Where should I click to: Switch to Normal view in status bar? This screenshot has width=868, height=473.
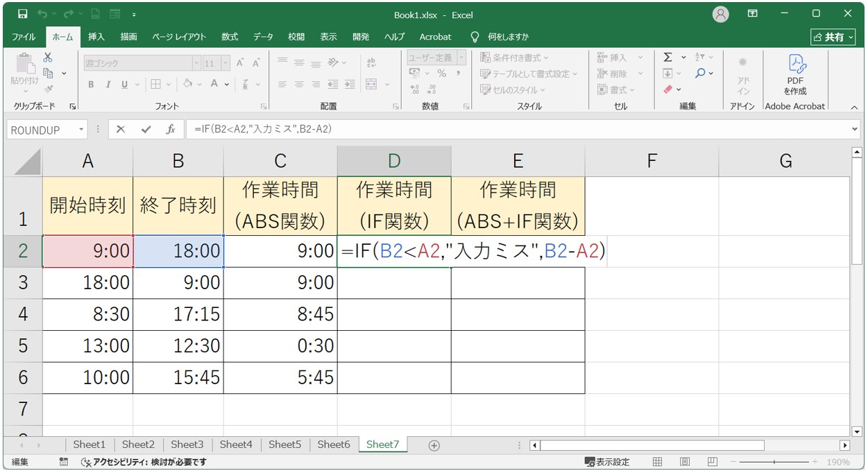[658, 462]
